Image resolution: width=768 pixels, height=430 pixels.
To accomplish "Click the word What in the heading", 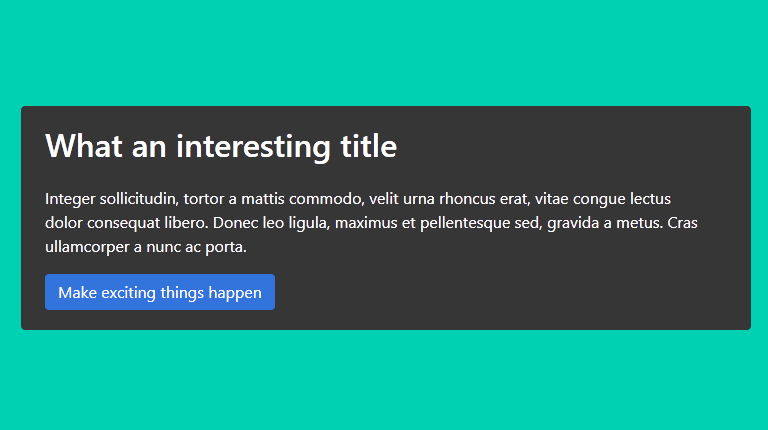I will coord(84,146).
